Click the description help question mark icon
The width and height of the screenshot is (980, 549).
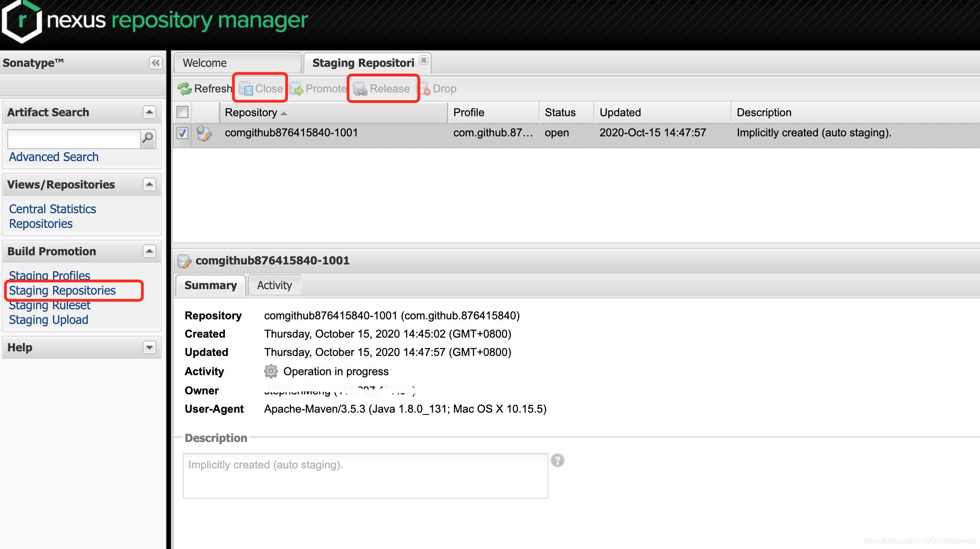pos(557,460)
